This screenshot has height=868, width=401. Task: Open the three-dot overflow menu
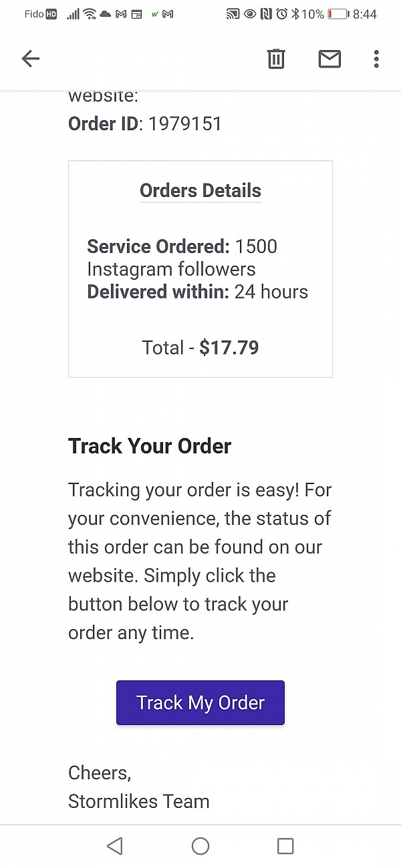(x=376, y=59)
